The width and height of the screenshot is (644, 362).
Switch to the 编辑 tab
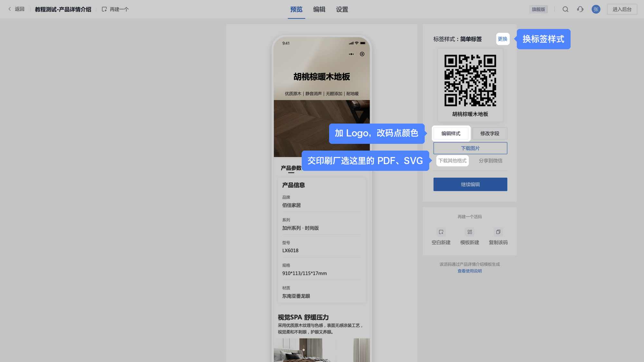coord(319,9)
